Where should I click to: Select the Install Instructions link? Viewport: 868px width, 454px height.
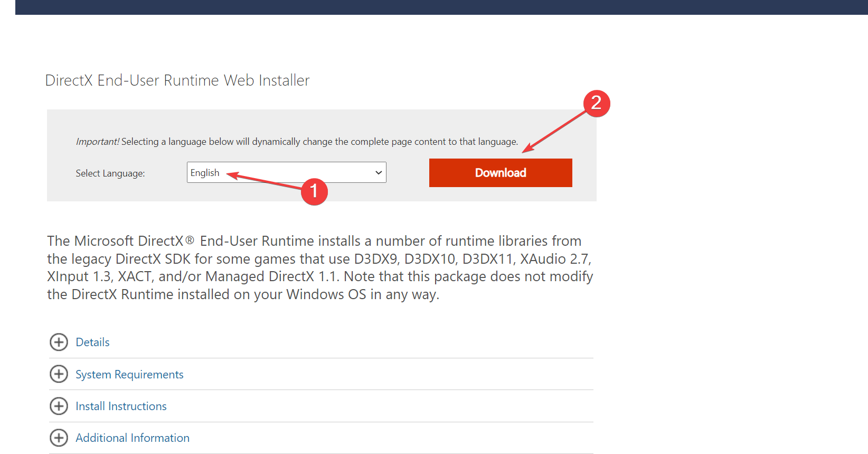[121, 406]
